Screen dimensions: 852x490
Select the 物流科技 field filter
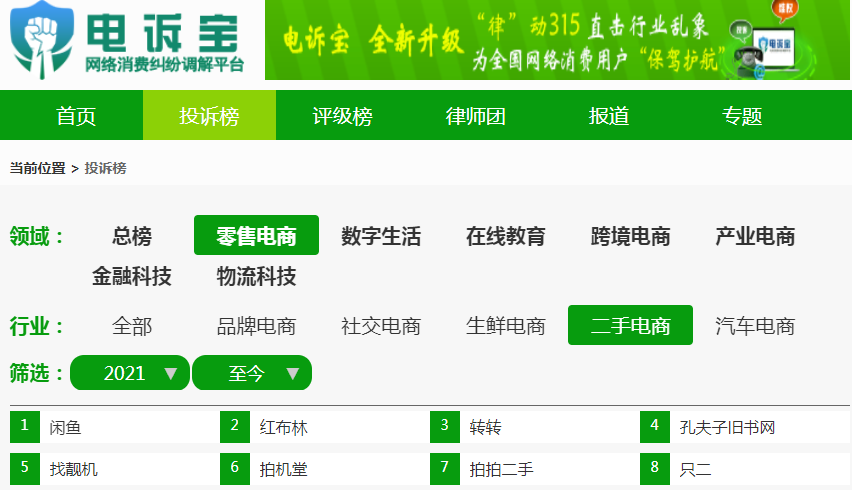coord(256,276)
